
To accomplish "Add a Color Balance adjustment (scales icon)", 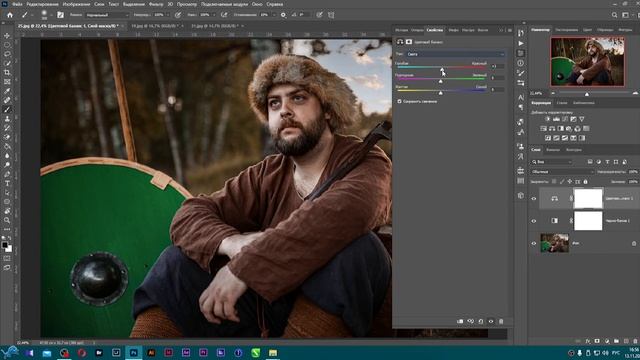I will point(552,129).
